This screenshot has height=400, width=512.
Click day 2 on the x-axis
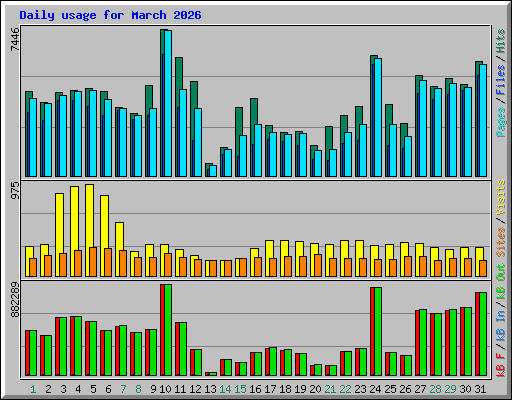coord(48,389)
